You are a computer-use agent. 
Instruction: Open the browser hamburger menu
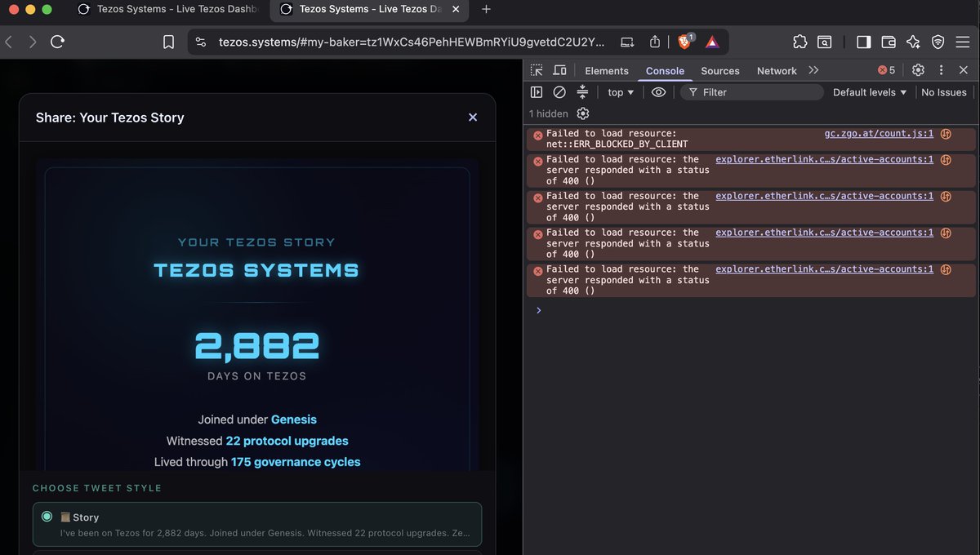(963, 42)
